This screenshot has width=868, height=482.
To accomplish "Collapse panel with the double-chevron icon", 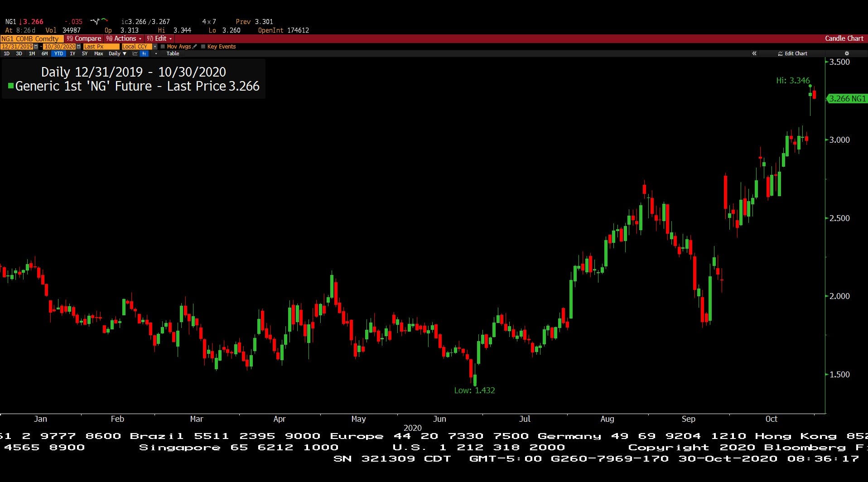I will click(754, 53).
